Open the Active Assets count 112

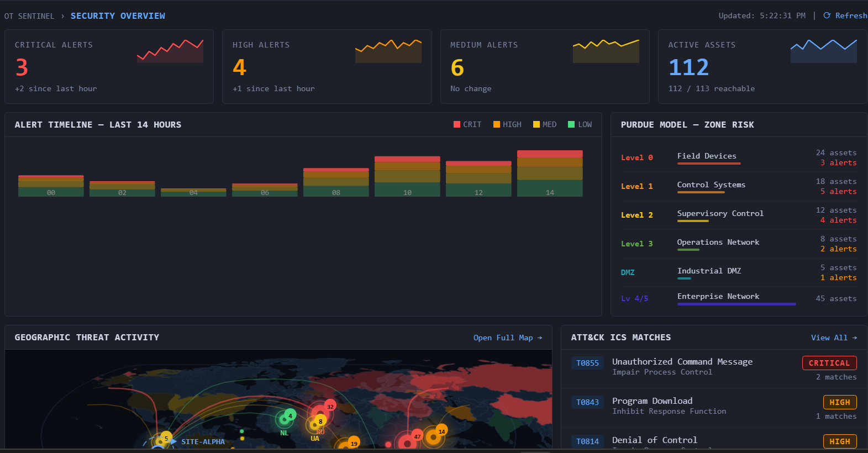pyautogui.click(x=688, y=67)
